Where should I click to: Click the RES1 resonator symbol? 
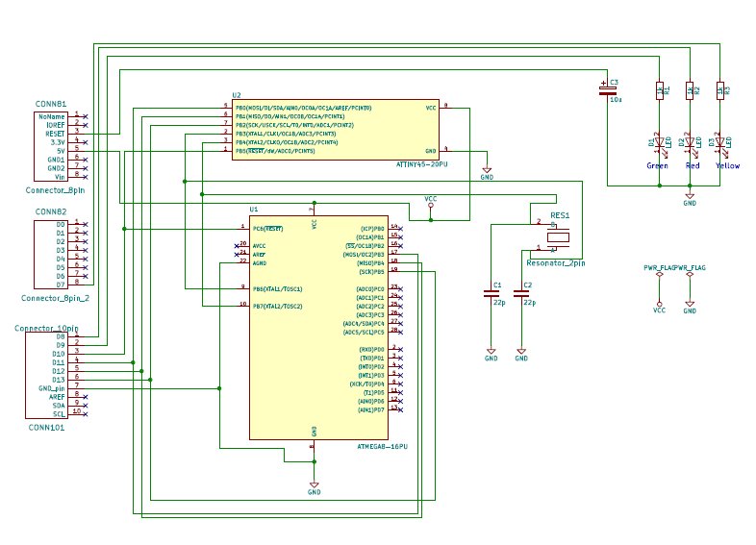558,237
